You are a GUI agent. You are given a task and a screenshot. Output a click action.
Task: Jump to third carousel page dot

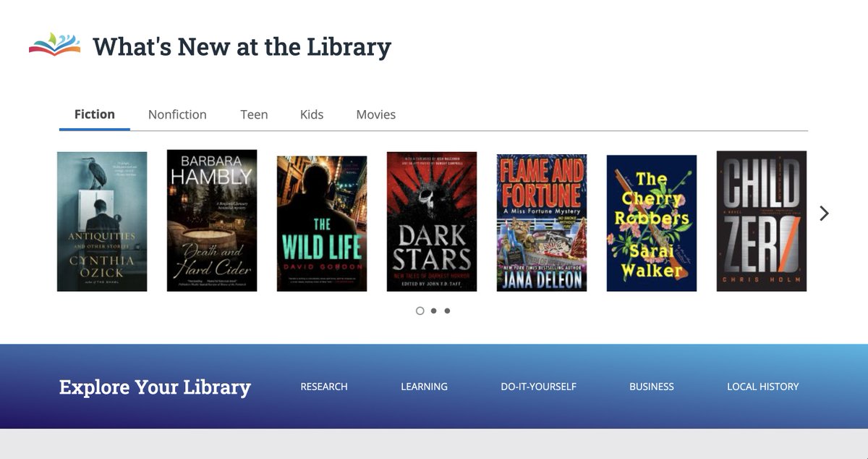[x=447, y=311]
